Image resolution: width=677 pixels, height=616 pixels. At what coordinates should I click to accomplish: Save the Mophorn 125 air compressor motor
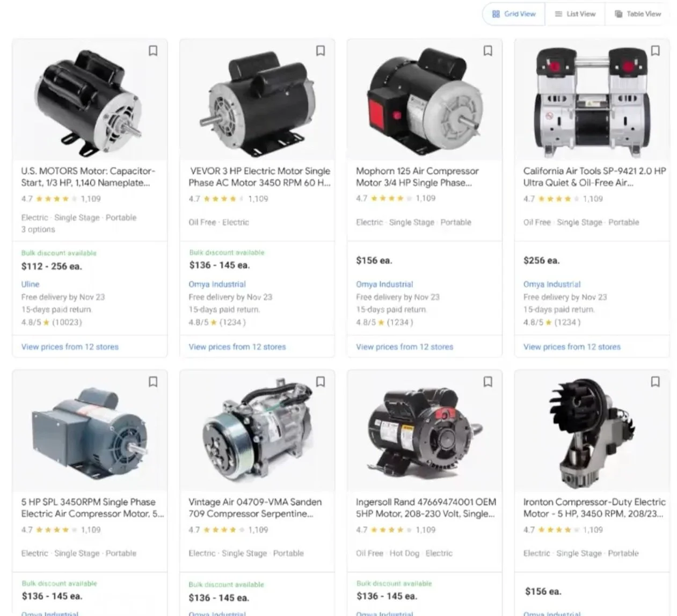pyautogui.click(x=488, y=50)
